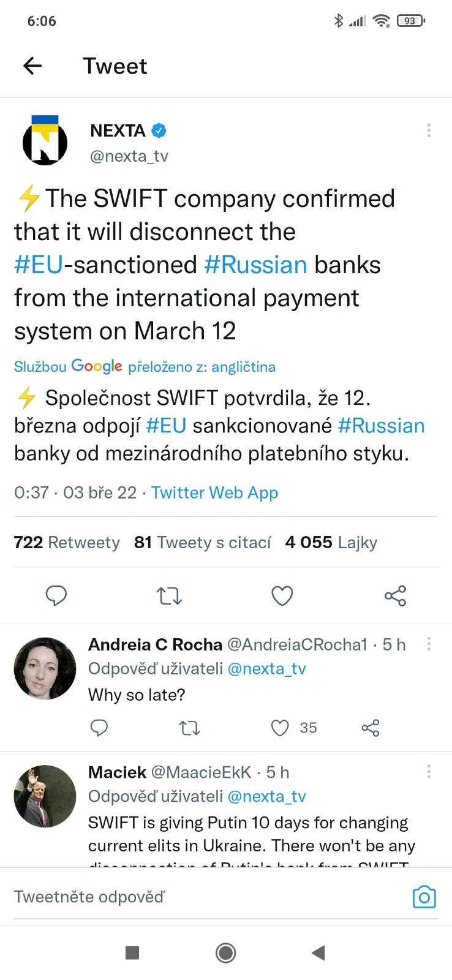View the 4 055 Lajky list
The image size is (452, 980).
coord(331,542)
